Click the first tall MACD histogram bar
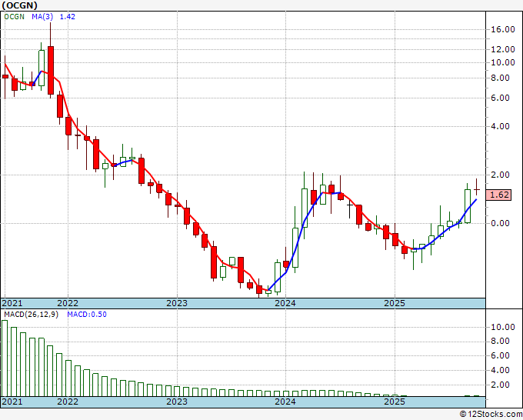The height and width of the screenshot is (420, 523). click(x=5, y=358)
